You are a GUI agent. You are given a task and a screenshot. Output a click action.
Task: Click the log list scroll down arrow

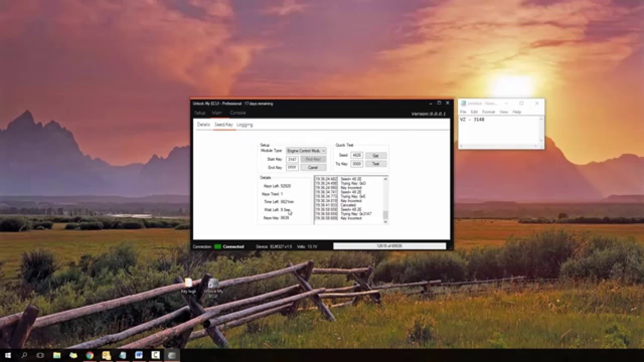[386, 221]
